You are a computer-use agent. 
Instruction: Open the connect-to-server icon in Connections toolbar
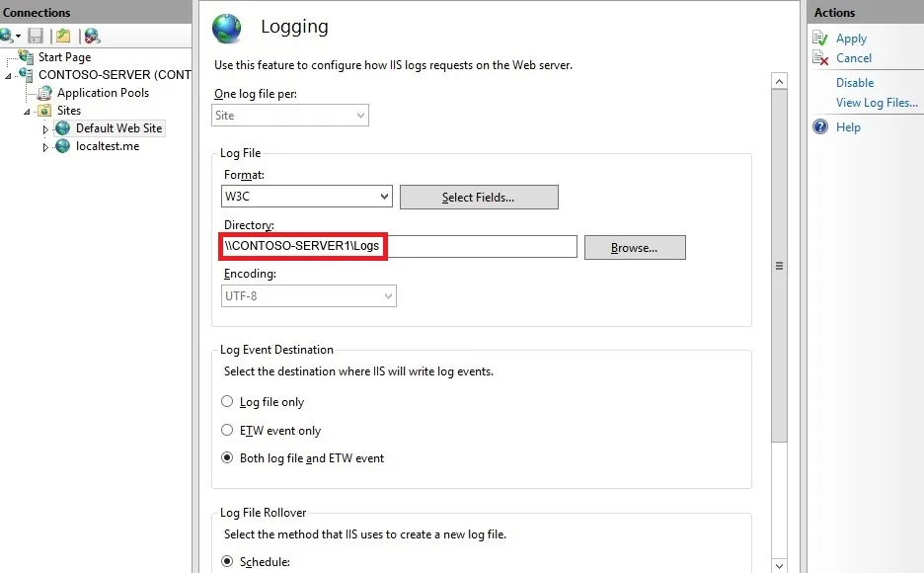coord(7,36)
